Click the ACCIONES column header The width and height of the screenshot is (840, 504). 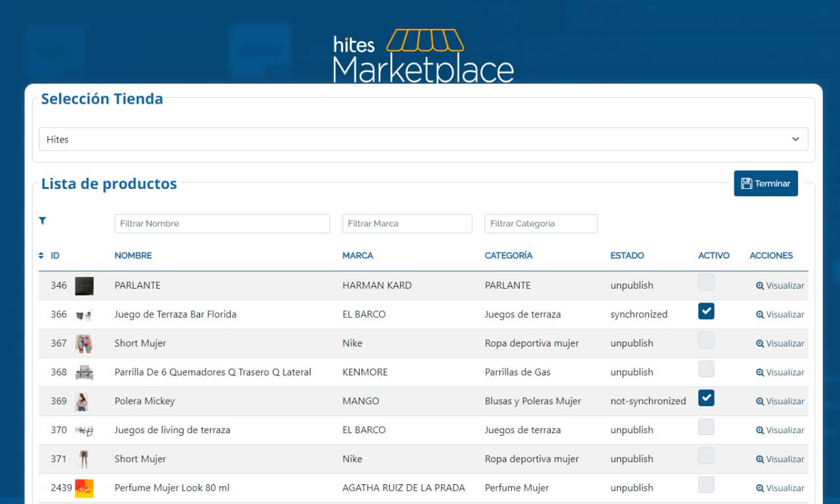pos(771,255)
